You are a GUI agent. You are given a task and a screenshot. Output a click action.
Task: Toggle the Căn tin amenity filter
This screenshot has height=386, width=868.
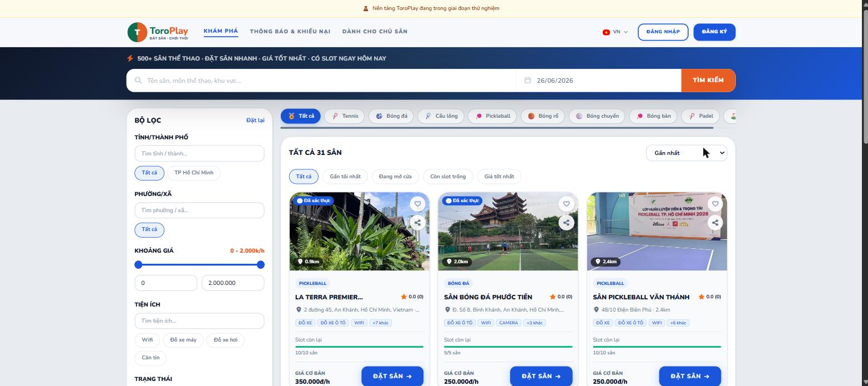(x=150, y=358)
